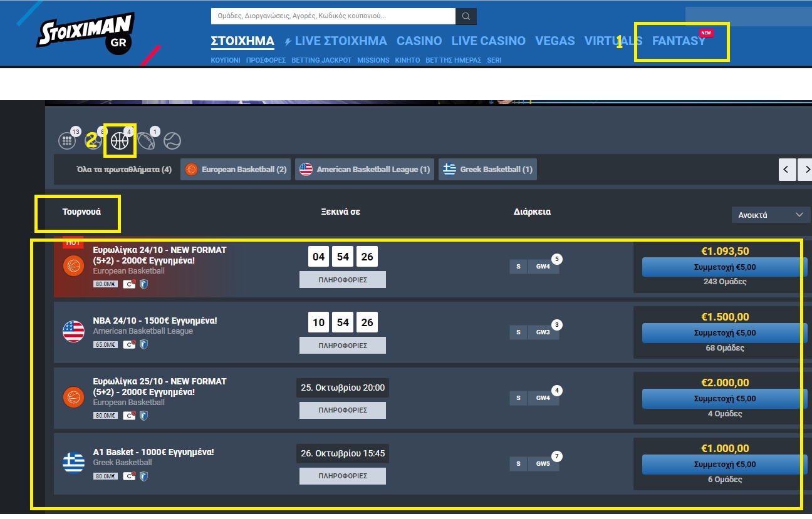Select the football (soccer) sport icon
Image resolution: width=812 pixels, height=519 pixels.
[93, 141]
